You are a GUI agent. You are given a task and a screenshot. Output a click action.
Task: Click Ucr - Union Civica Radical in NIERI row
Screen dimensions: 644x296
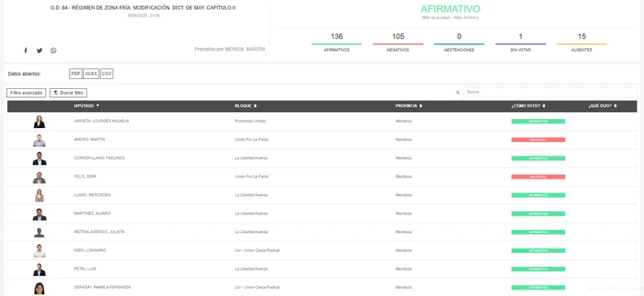pos(257,250)
